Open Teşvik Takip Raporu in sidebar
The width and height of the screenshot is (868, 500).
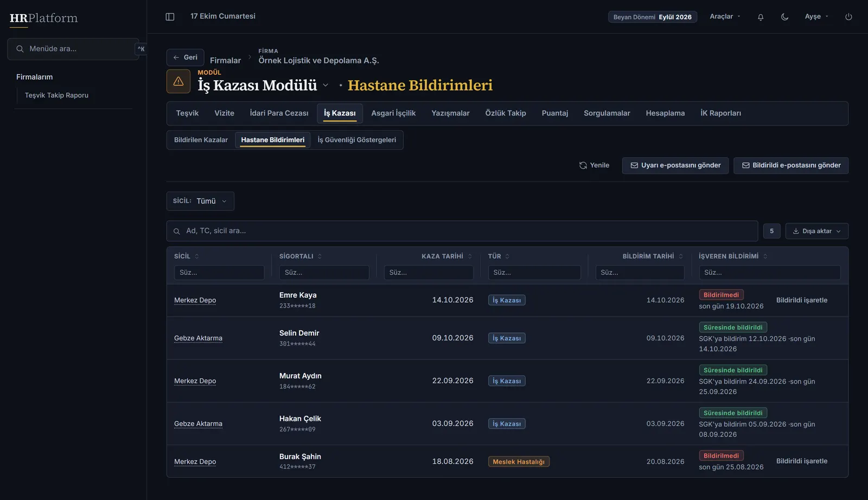56,95
